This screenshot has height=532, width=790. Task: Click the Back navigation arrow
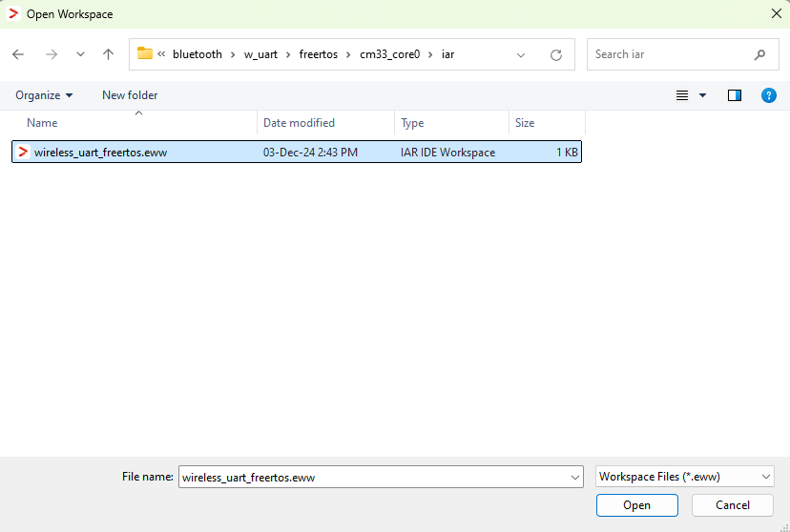(18, 54)
